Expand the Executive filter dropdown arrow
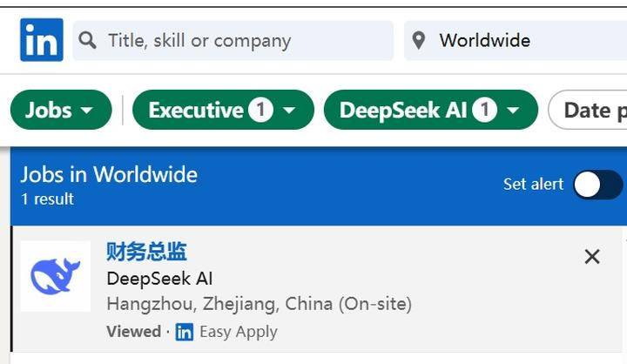The image size is (627, 364). pyautogui.click(x=289, y=110)
